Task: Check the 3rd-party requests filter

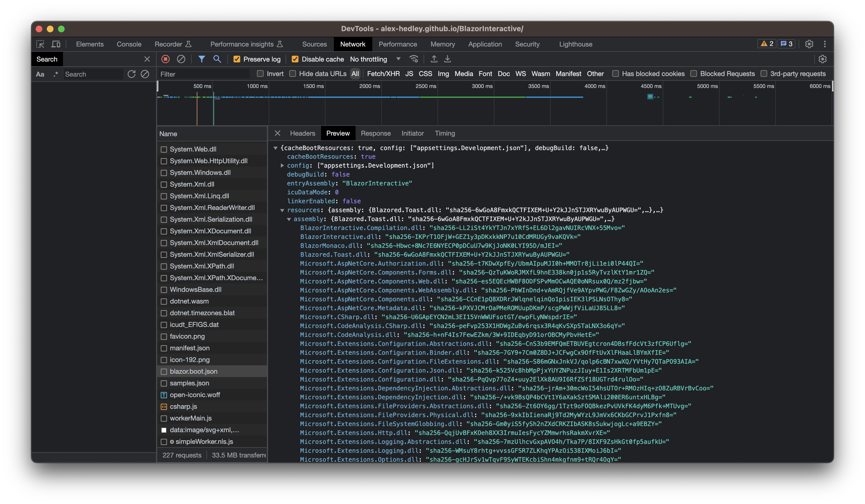Action: (x=764, y=74)
